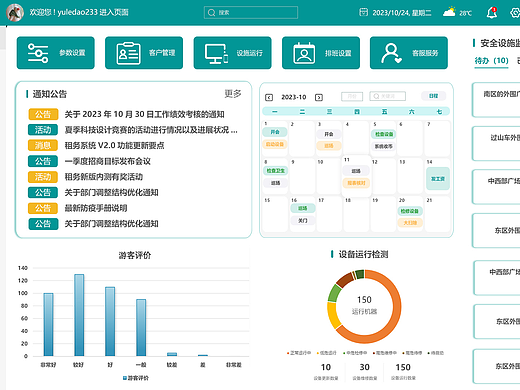520x390 pixels.
Task: Open 设施运行 with the monitor icon
Action: pos(232,53)
